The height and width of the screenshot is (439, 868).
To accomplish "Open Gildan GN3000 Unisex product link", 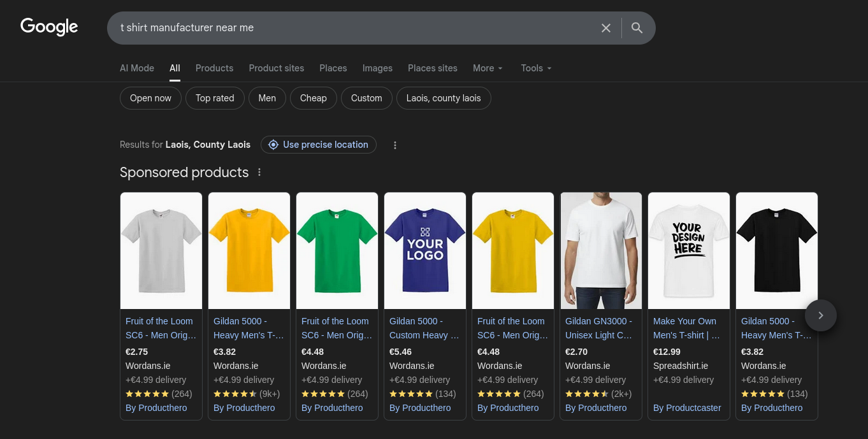I will click(x=598, y=328).
